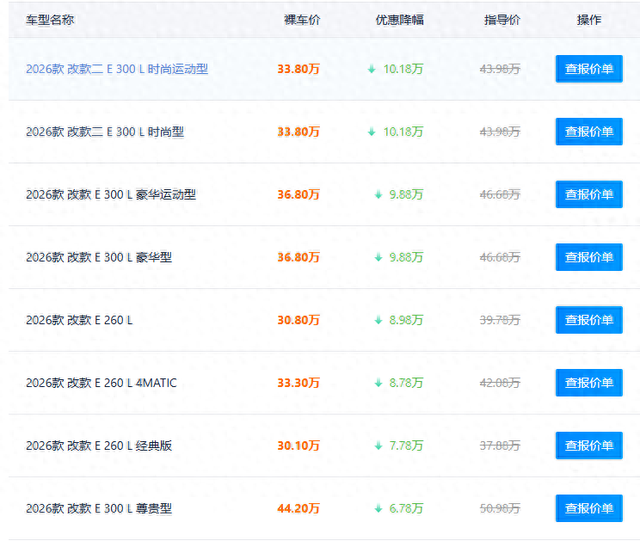Click price 33.80万 for 时尚运动型
Screen dimensions: 640x547
tap(298, 69)
